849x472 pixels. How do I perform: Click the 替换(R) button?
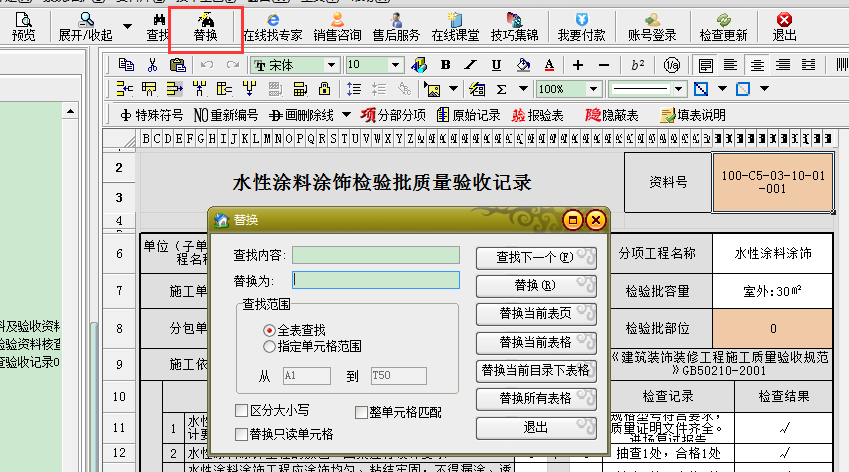click(536, 286)
